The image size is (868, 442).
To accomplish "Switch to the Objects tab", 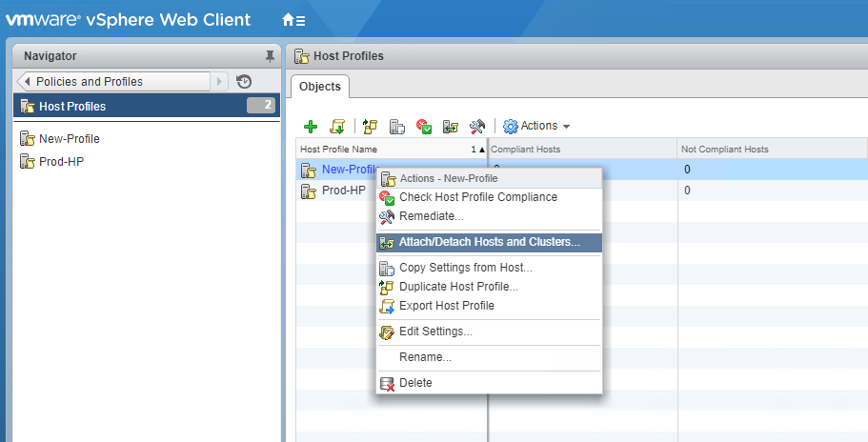I will 320,87.
